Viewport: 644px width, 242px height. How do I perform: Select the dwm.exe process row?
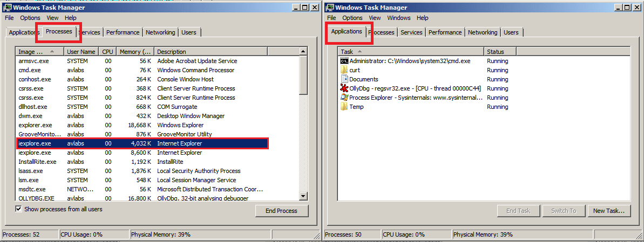click(142, 116)
